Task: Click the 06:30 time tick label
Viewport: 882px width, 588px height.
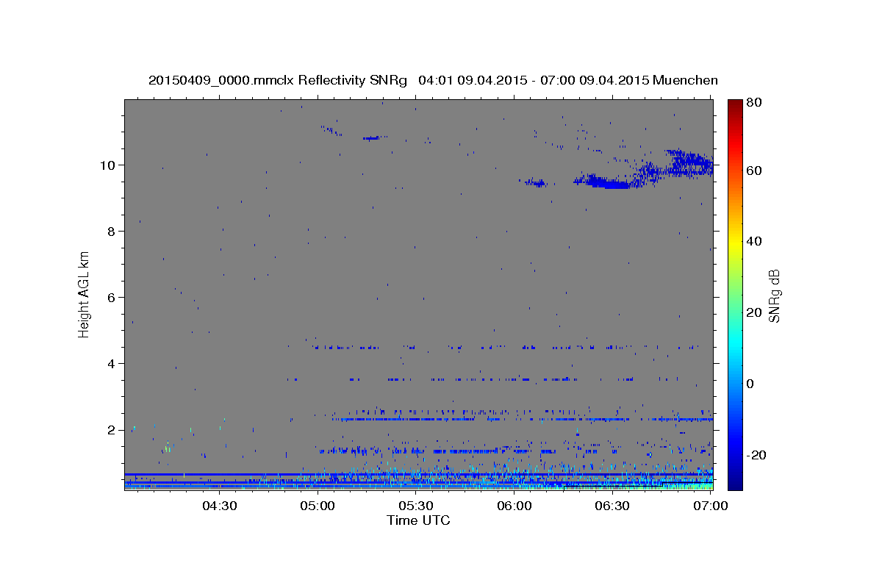Action: (x=613, y=506)
